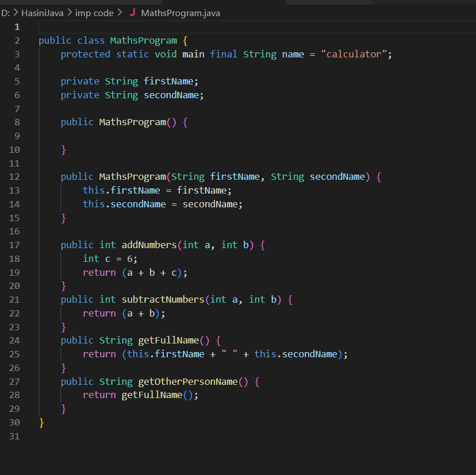
Task: Click the closing brace on line 30
Action: pos(41,423)
